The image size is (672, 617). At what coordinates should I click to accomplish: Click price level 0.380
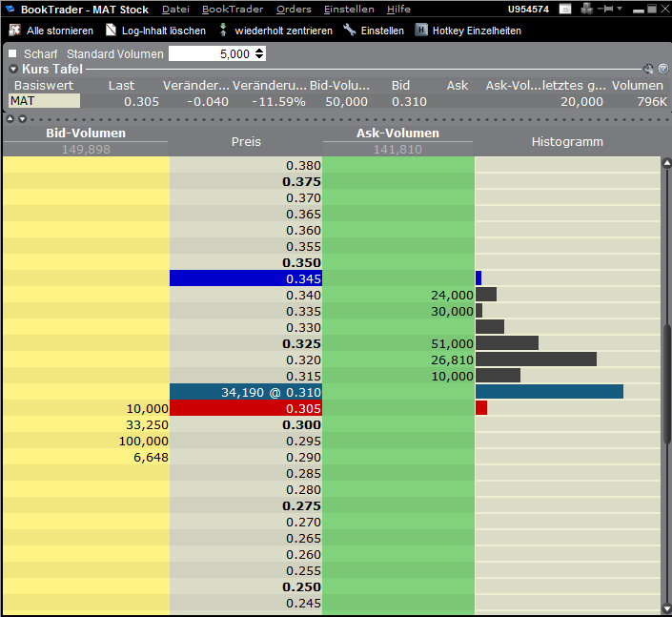[303, 166]
